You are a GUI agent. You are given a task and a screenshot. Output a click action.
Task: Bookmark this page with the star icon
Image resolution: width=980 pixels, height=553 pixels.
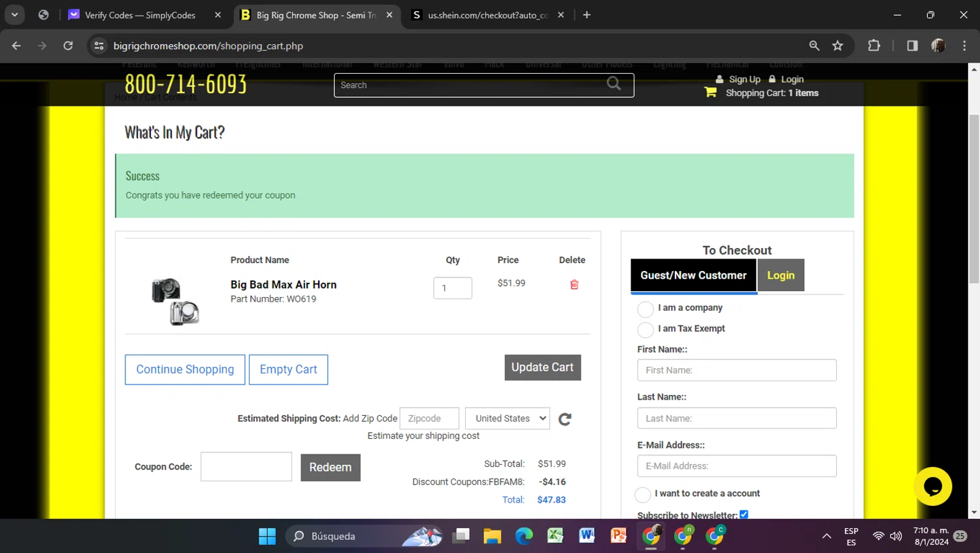(x=838, y=46)
